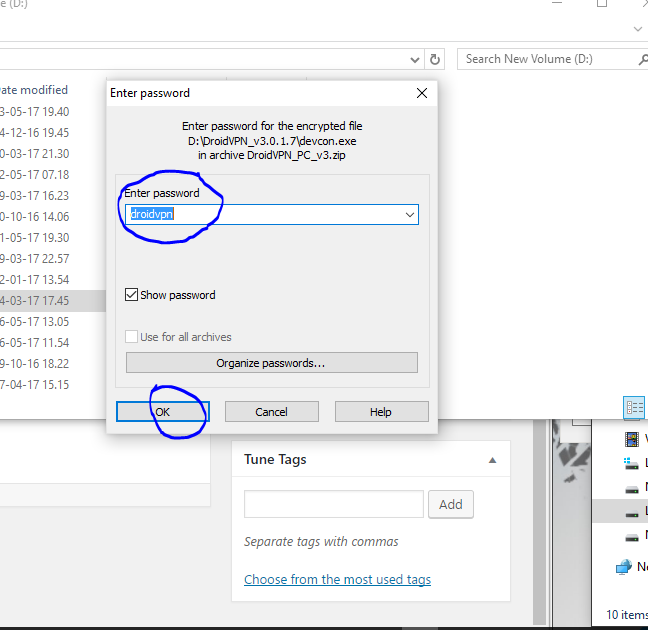
Task: Click the Videos folder icon in the navigation pane
Action: [x=632, y=439]
